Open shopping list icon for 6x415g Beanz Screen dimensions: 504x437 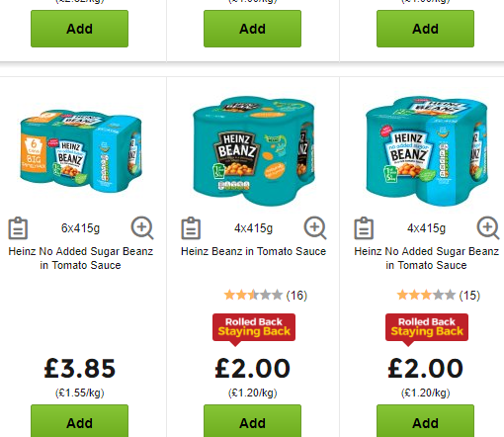point(18,228)
